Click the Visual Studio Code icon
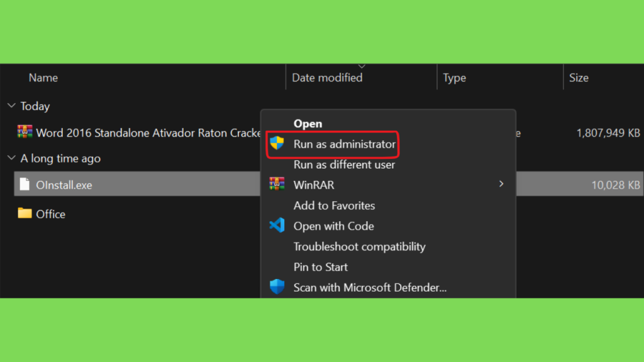644x362 pixels. pyautogui.click(x=277, y=226)
